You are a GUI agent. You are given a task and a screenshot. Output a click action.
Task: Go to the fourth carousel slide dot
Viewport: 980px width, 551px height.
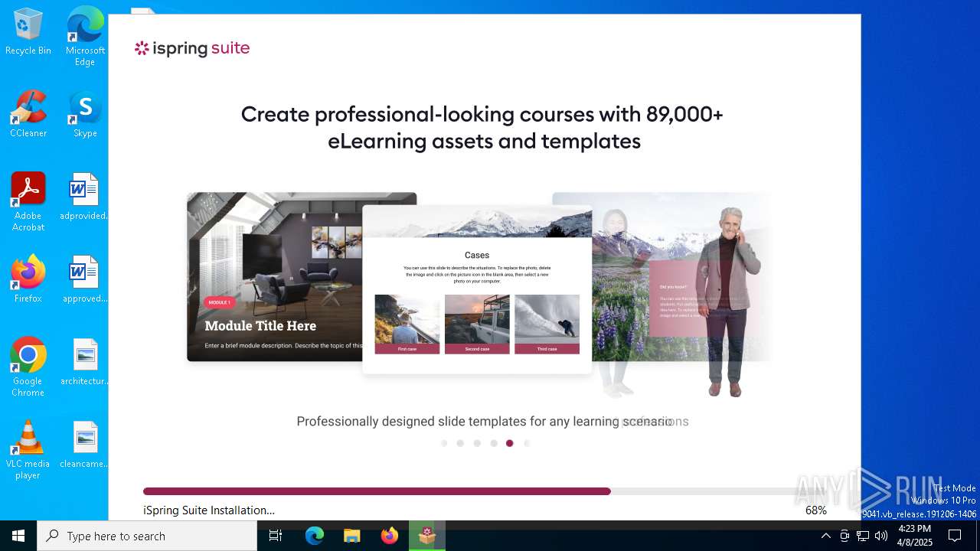[x=494, y=443]
